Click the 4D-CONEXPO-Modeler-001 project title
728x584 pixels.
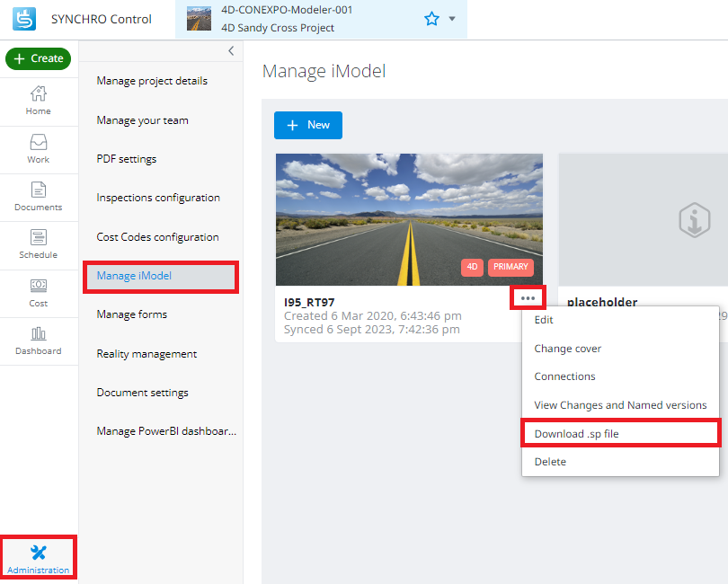pos(287,10)
